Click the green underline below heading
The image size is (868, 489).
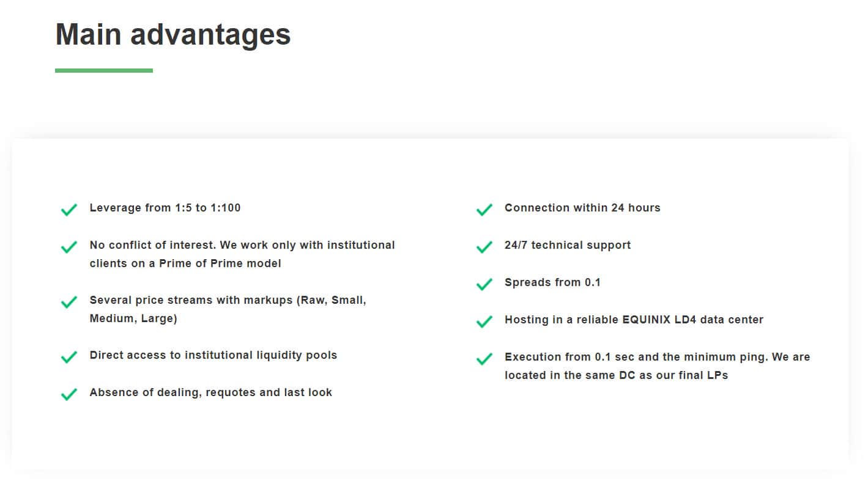104,70
